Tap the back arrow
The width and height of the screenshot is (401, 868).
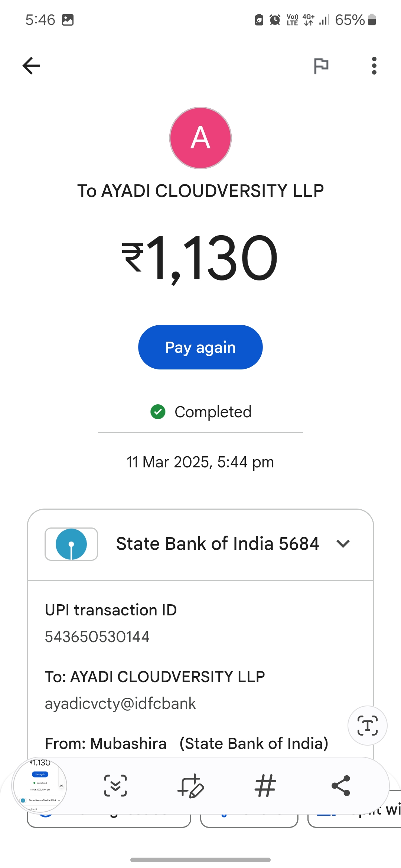tap(31, 66)
